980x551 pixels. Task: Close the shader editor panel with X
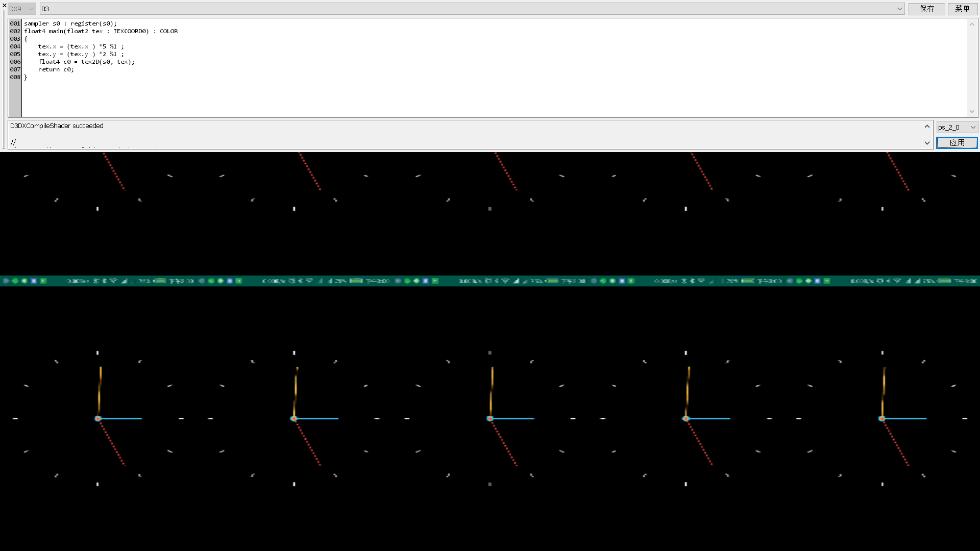click(5, 5)
